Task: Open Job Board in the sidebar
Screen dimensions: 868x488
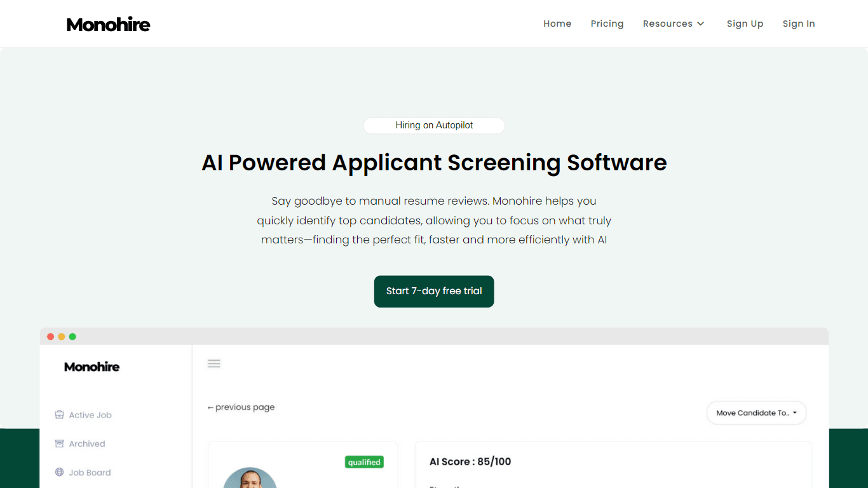Action: [83, 472]
